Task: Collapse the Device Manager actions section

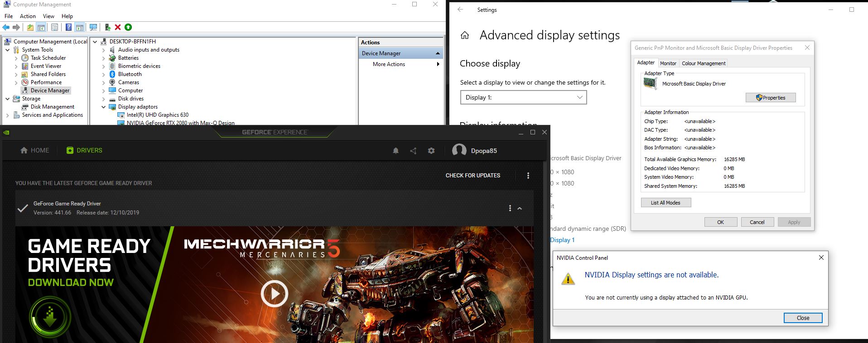Action: [x=438, y=53]
